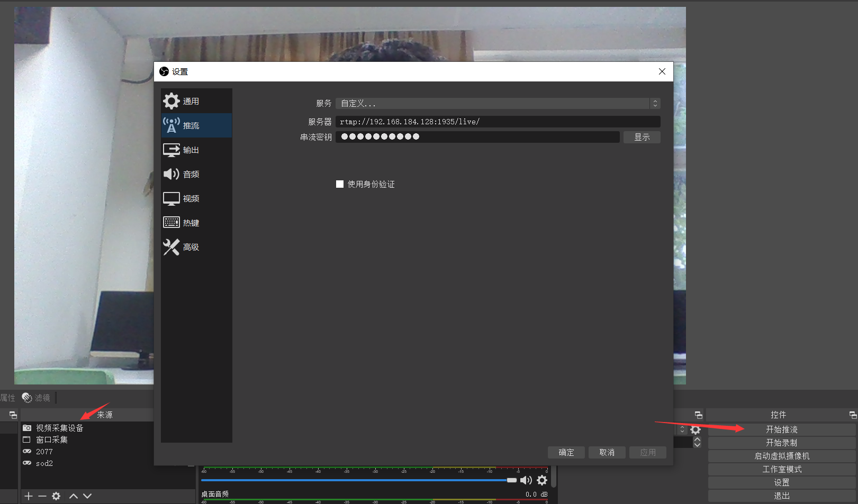Open the 热键 settings section
The width and height of the screenshot is (858, 504).
(191, 222)
